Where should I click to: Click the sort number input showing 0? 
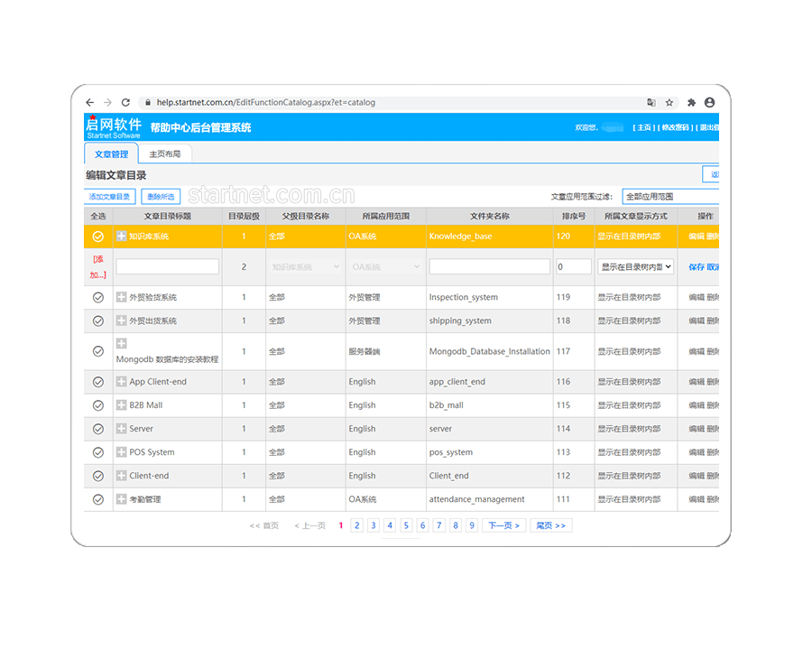(x=573, y=267)
